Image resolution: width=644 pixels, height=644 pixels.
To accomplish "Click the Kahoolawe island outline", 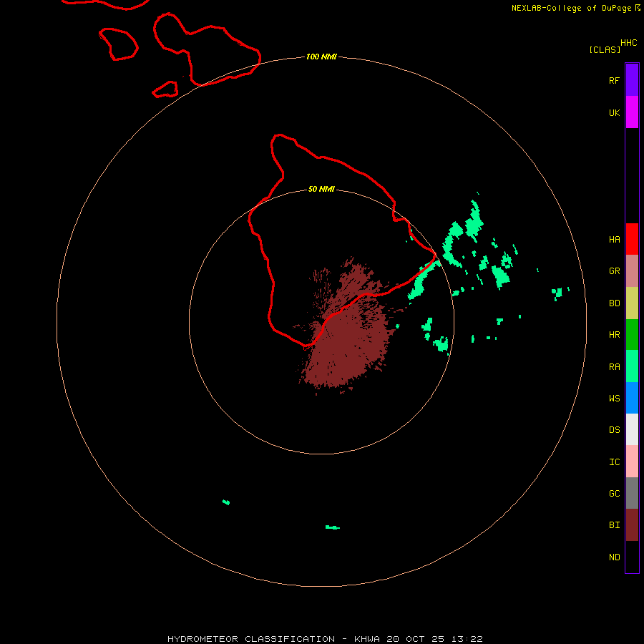I will pos(165,89).
